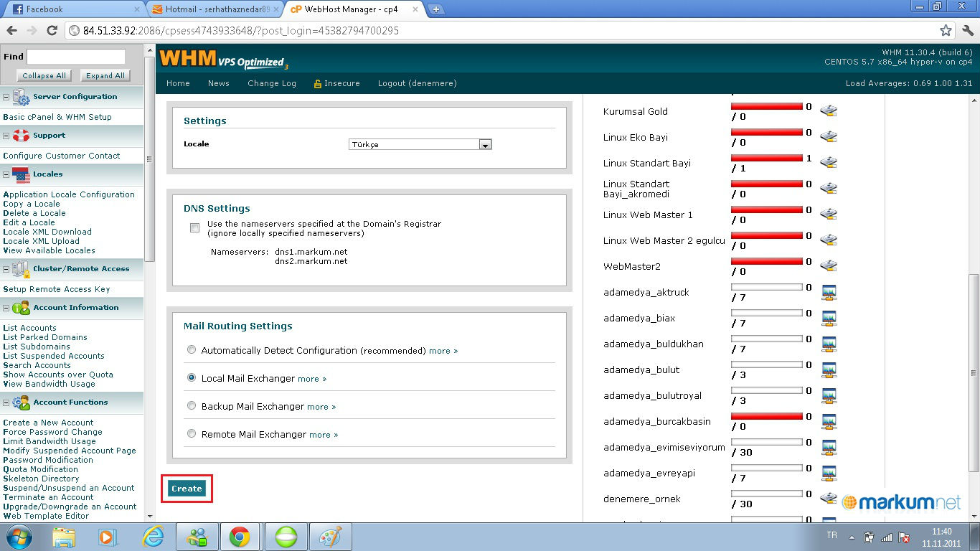
Task: Click the Linux Eko Bayi disk icon
Action: click(829, 136)
